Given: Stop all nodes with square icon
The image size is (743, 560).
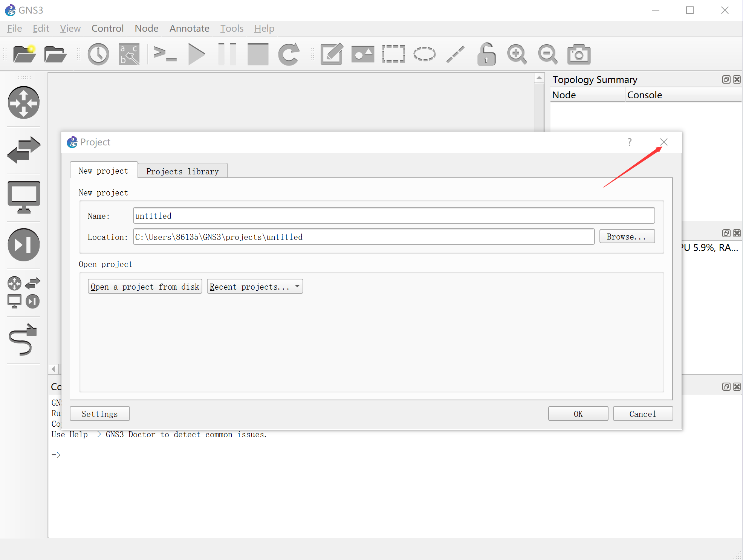Looking at the screenshot, I should tap(258, 54).
